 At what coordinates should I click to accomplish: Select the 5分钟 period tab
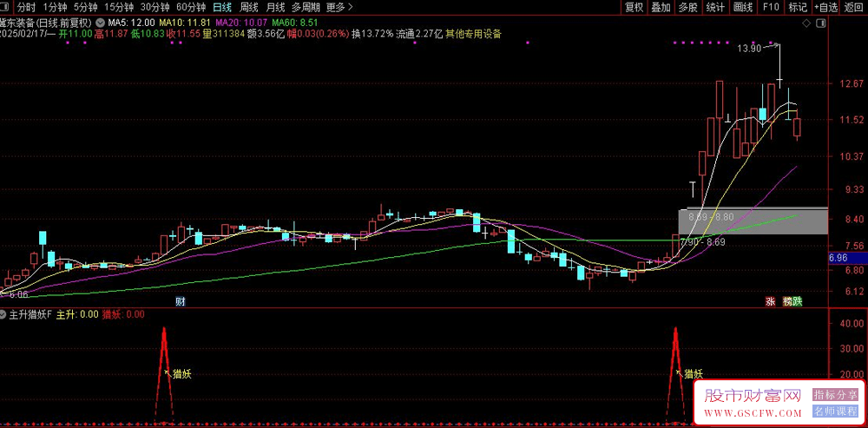pyautogui.click(x=85, y=7)
